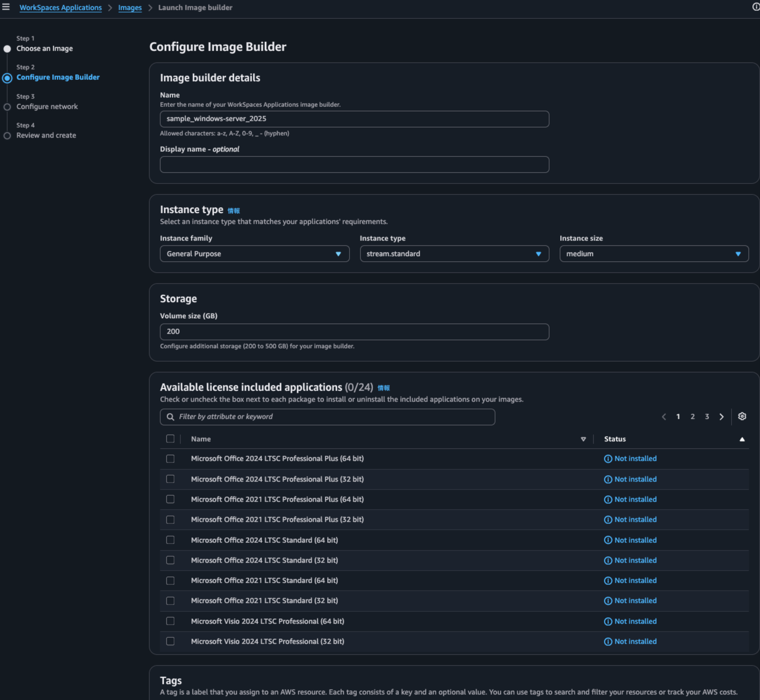The height and width of the screenshot is (700, 760).
Task: Open info link next to Instance type heading
Action: [233, 211]
